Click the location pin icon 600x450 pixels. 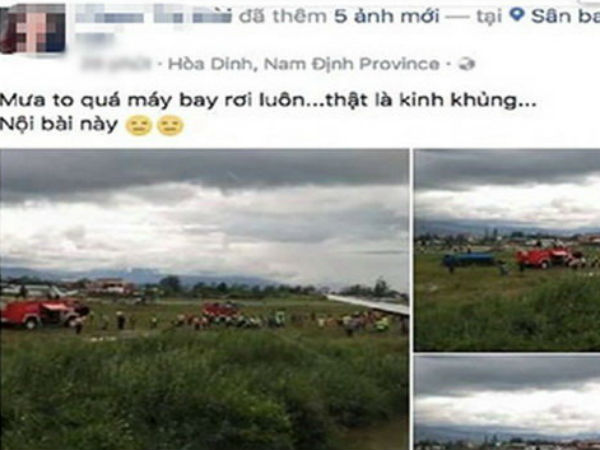tap(517, 15)
